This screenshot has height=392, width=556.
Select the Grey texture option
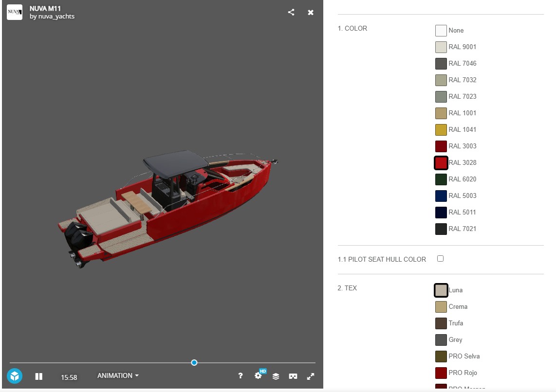pyautogui.click(x=440, y=339)
